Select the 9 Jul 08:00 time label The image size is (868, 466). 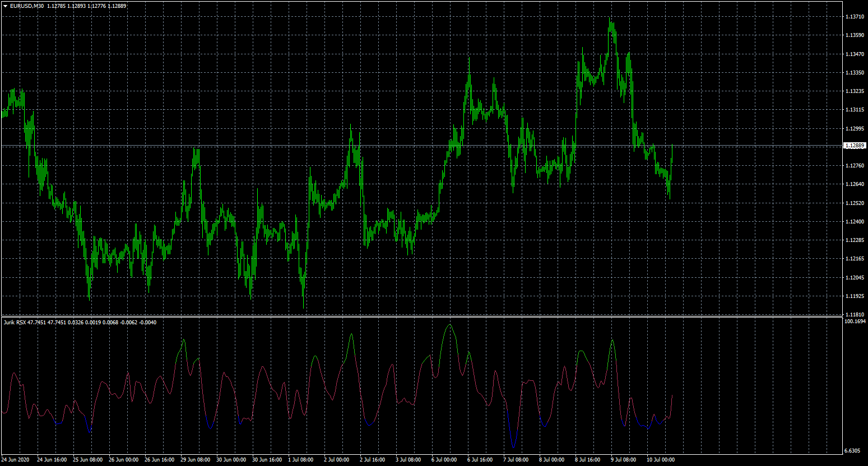[x=624, y=460]
